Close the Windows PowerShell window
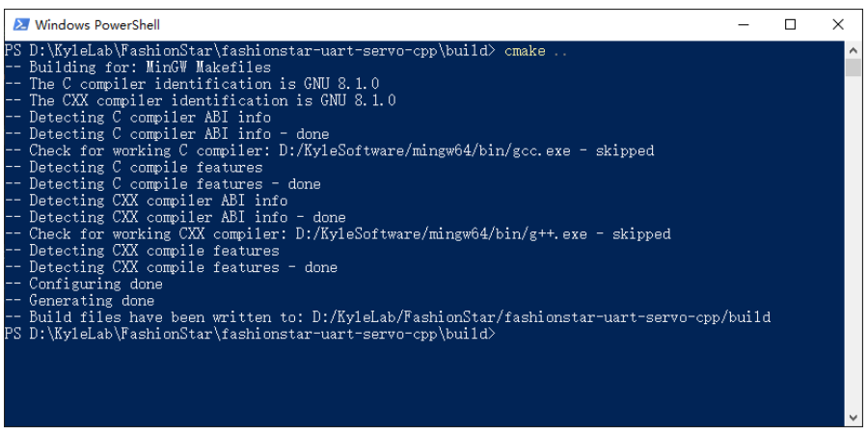The height and width of the screenshot is (435, 868). [835, 24]
